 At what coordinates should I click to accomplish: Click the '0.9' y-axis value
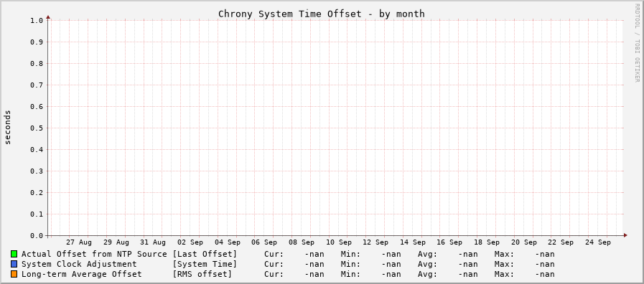tap(36, 42)
